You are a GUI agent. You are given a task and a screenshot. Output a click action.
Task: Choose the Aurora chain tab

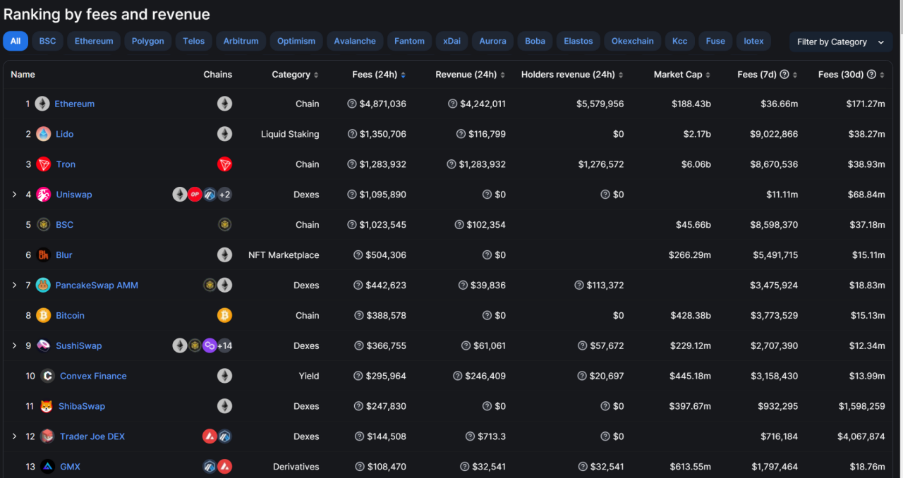493,41
